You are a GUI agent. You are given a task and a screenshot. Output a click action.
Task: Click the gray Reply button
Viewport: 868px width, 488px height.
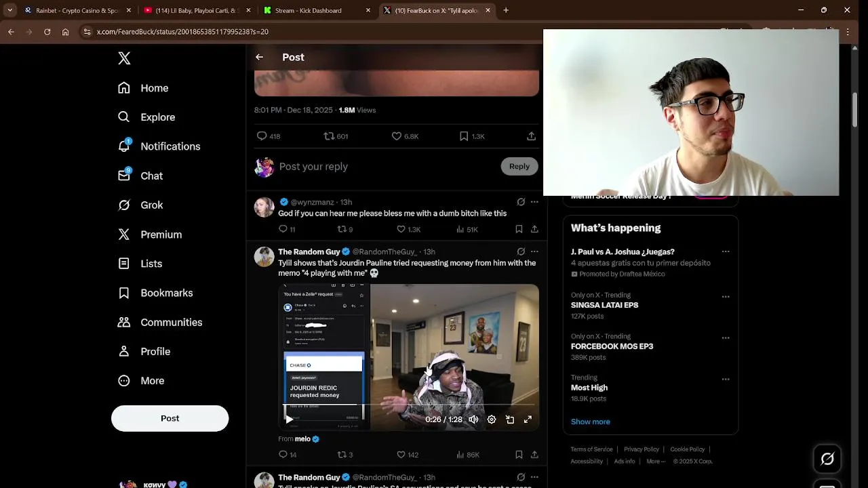point(519,166)
